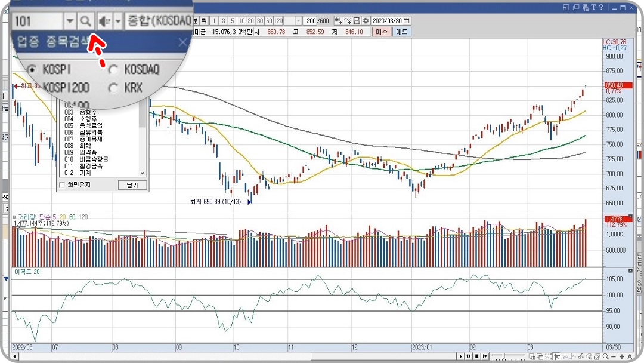This screenshot has width=644, height=363.
Task: Enable the 화면유지 checkbox
Action: point(62,185)
